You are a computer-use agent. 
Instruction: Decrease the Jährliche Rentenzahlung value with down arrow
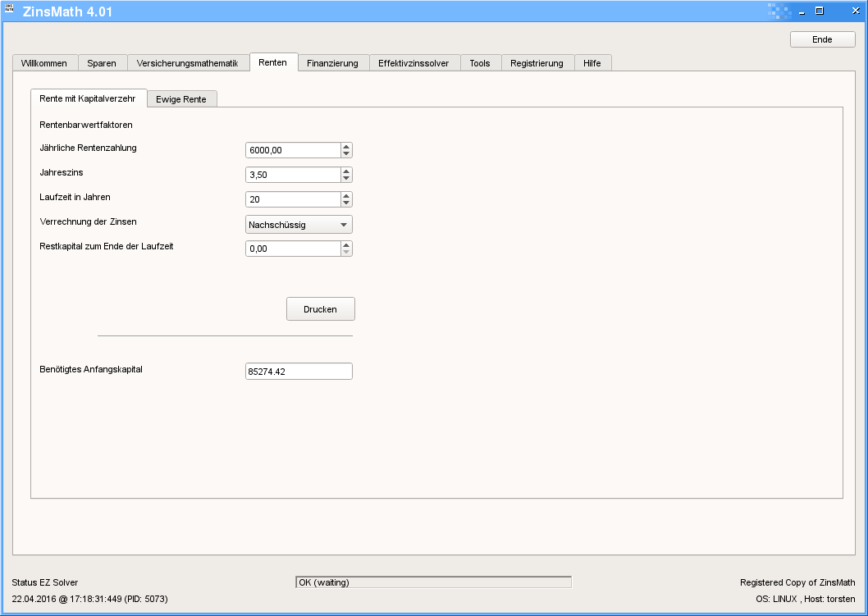point(346,153)
